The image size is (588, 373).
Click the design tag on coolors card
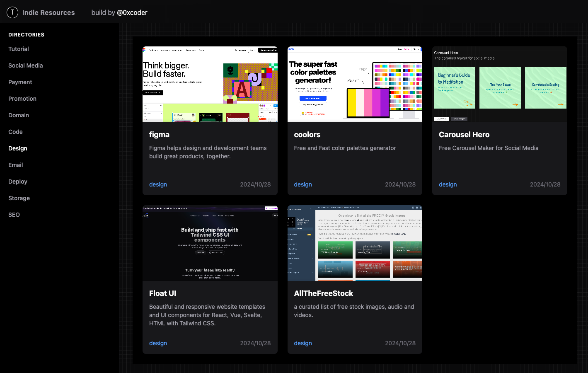303,184
